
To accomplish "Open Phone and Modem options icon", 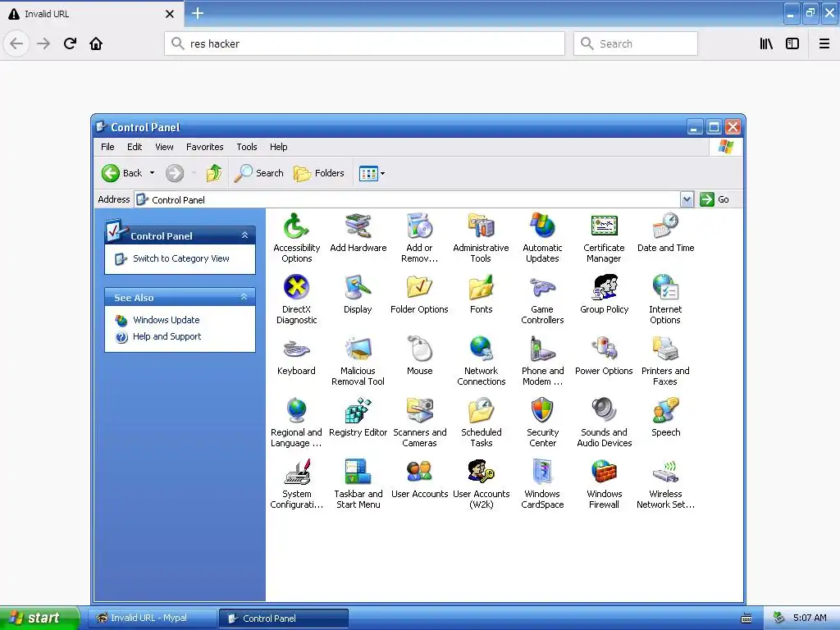I will 542,361.
